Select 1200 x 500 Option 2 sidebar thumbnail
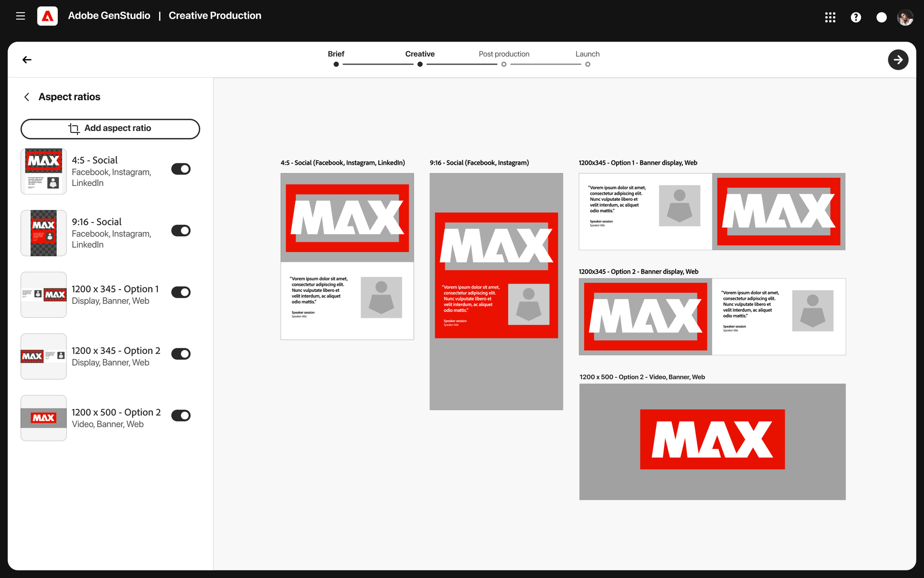 coord(43,418)
